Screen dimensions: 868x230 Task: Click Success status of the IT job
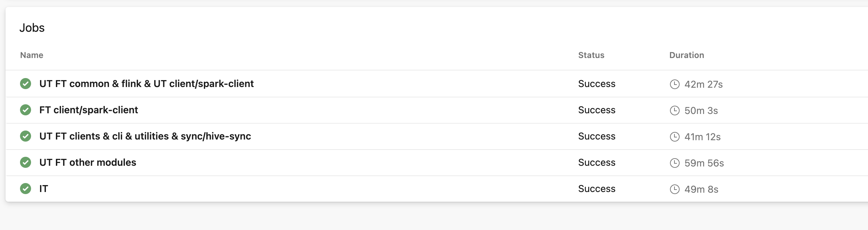(597, 189)
